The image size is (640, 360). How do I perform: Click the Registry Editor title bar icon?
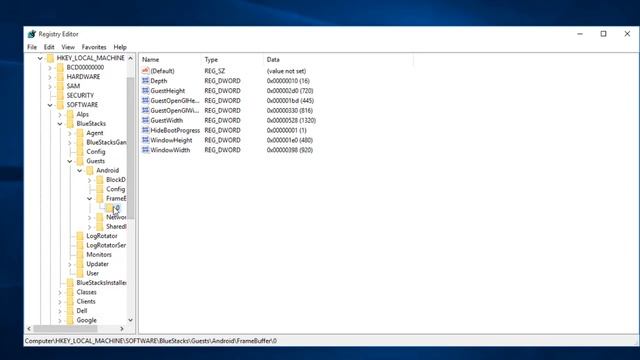(32, 34)
